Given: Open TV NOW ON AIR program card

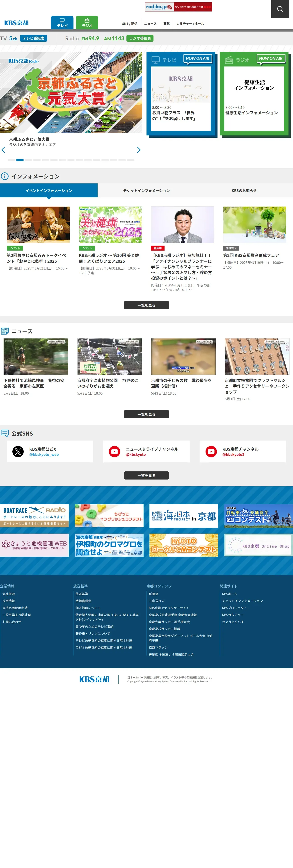Looking at the screenshot, I should pyautogui.click(x=181, y=98).
